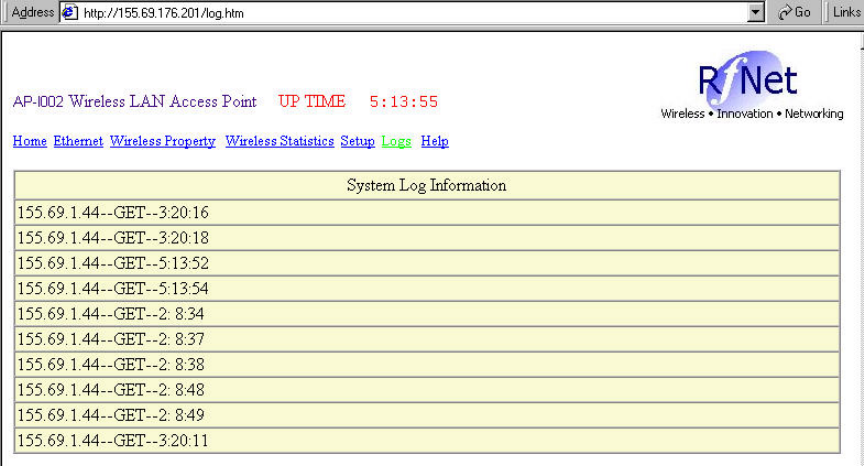Click the RfNet logo image
This screenshot has height=466, width=864.
pos(751,85)
